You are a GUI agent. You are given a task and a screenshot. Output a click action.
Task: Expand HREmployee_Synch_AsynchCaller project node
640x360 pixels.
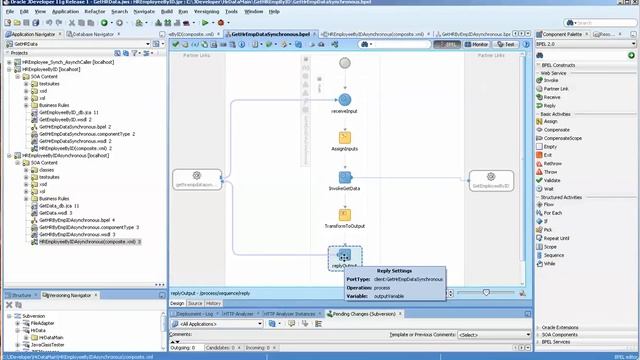(9, 62)
